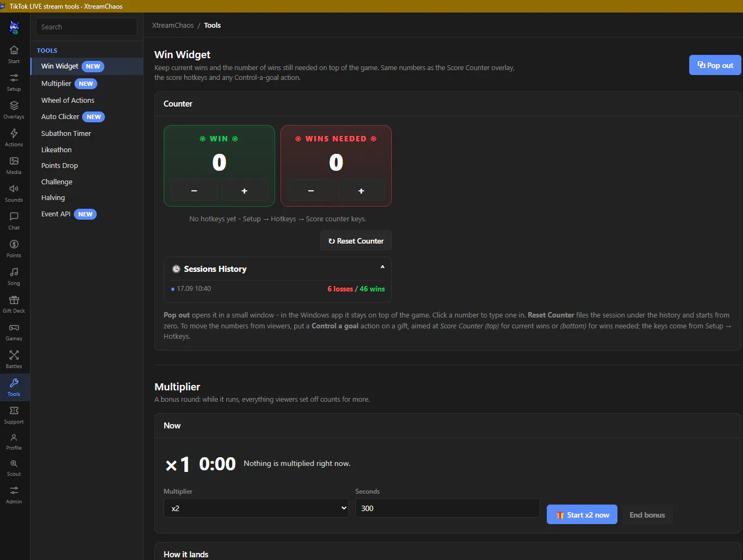Open Points Drop tool
Screen dimensions: 743x560
click(x=87, y=165)
